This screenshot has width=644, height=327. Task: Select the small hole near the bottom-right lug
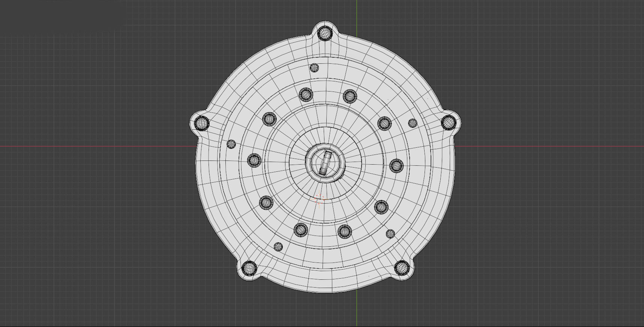click(x=390, y=234)
